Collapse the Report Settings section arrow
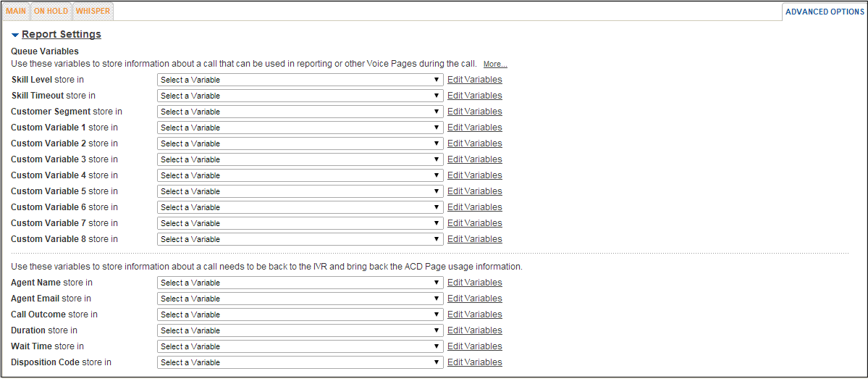 tap(15, 35)
